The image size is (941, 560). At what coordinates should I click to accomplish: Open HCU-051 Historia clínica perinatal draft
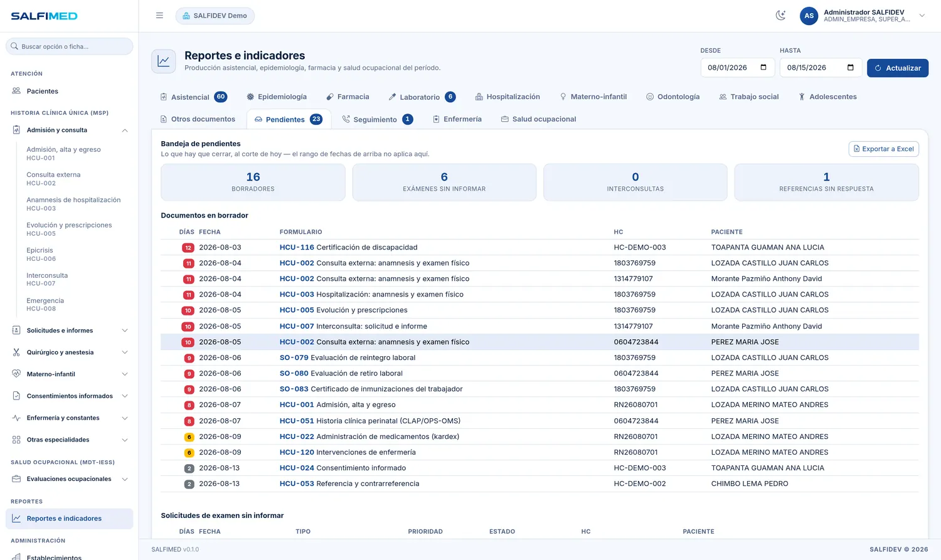pos(540,421)
